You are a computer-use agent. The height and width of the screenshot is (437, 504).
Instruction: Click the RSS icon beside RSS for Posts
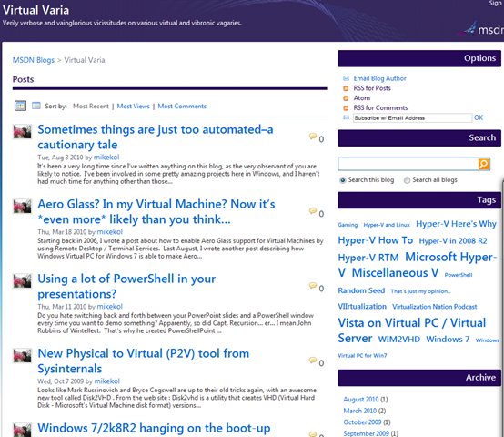[x=347, y=88]
